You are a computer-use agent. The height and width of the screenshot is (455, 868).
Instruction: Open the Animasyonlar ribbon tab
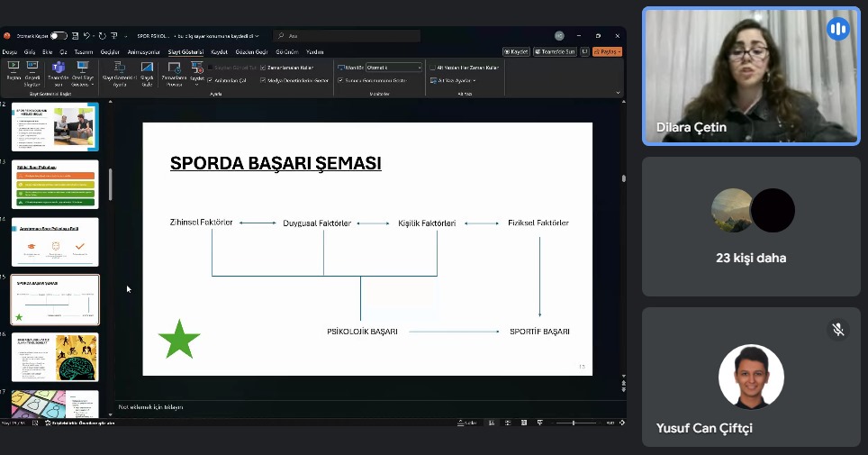point(143,52)
